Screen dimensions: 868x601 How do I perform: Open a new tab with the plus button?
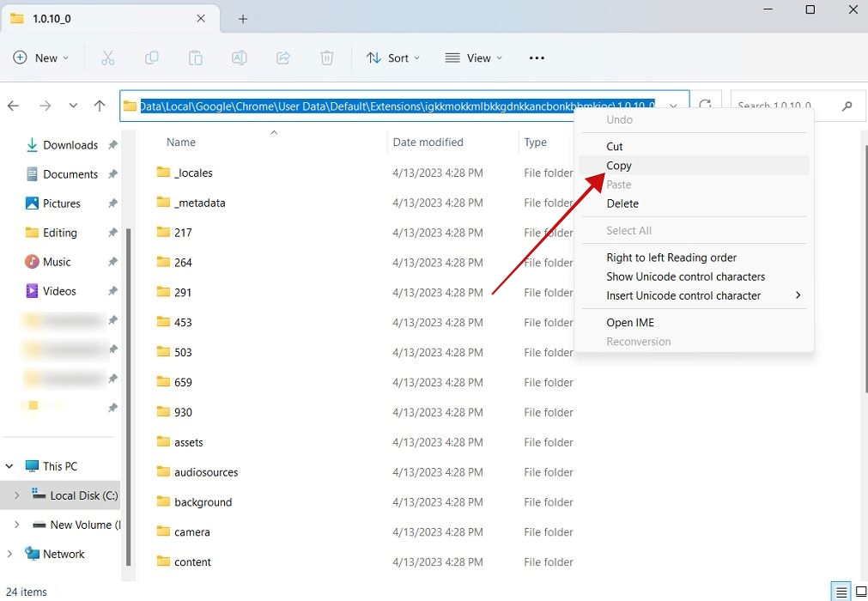pos(243,17)
